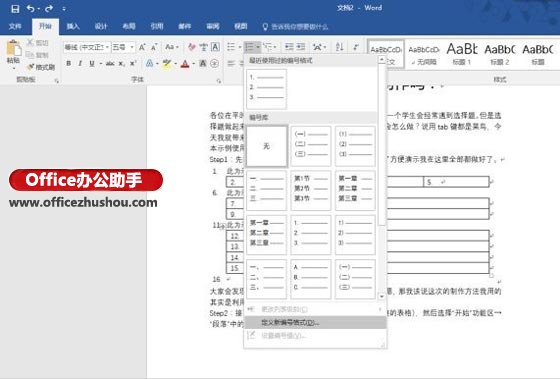Open the 文件 (File) tab
Screen dimensions: 560x379
click(15, 26)
